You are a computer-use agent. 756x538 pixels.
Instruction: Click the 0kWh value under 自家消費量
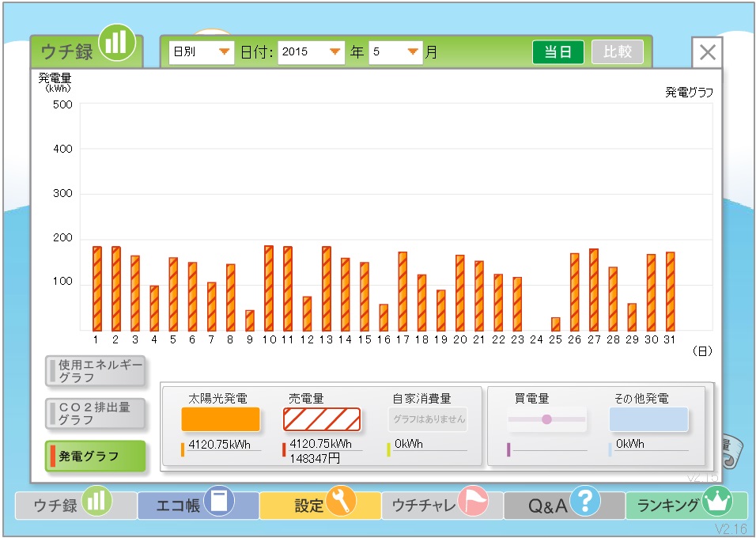point(408,443)
